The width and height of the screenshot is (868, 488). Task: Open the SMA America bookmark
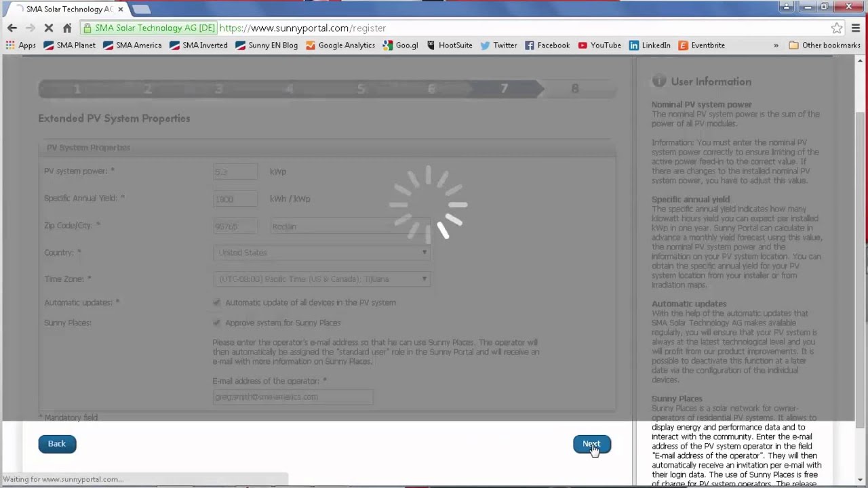click(x=132, y=45)
